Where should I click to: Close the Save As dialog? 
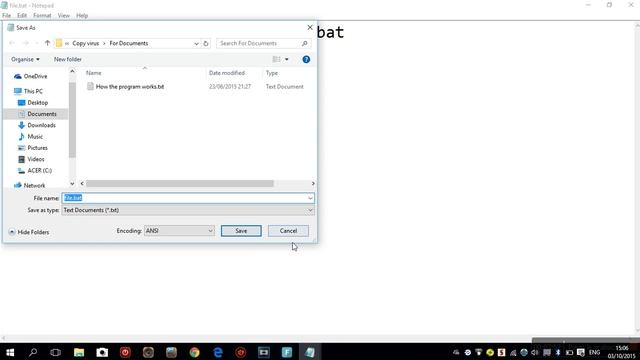pyautogui.click(x=310, y=27)
